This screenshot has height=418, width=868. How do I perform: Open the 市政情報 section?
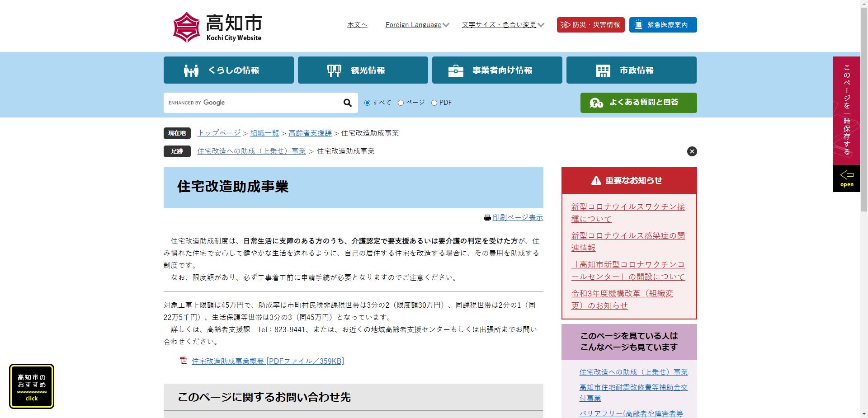coord(631,70)
